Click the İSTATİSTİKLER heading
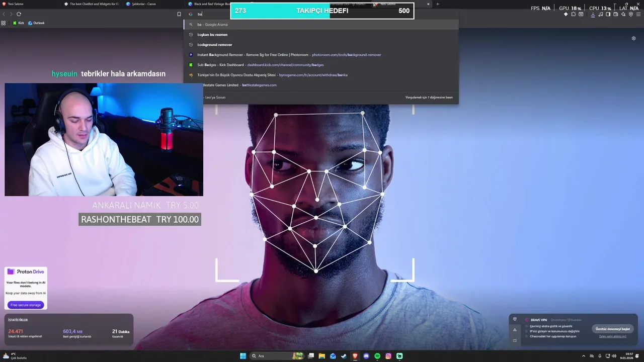Screen dimensions: 644x362 tap(18, 320)
